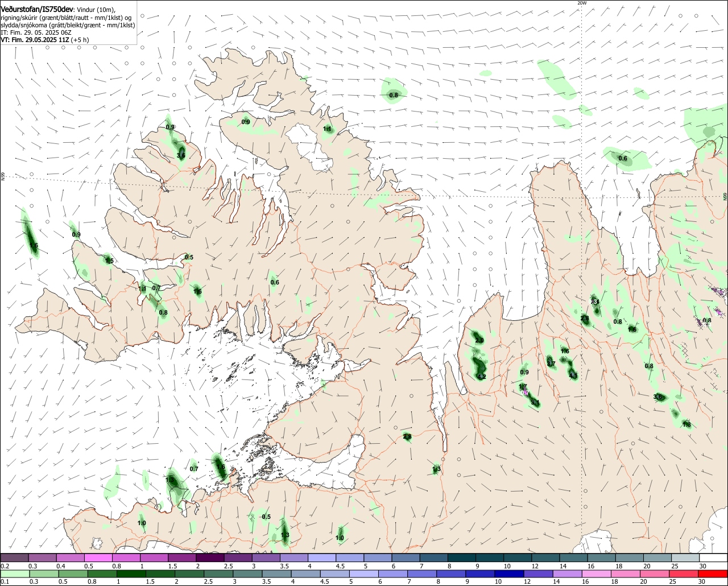The height and width of the screenshot is (586, 728).
Task: Click the 0.1 label in the lower legend
Action: click(x=5, y=581)
